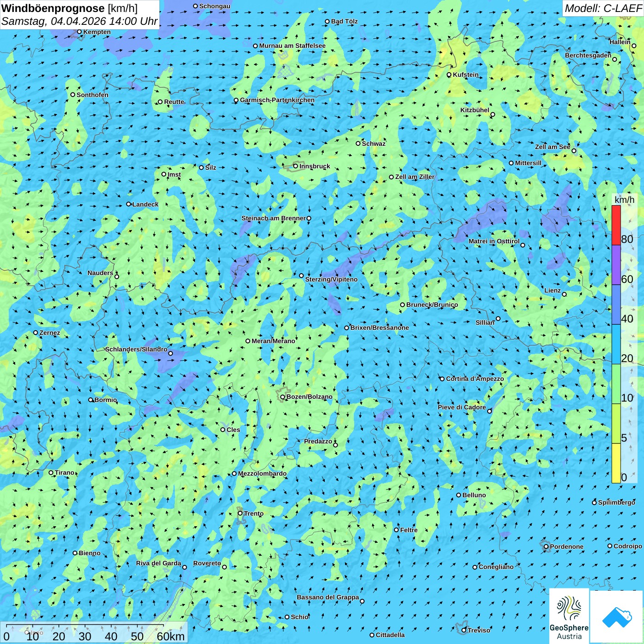Click the '60km' scale bar label
644x644 pixels.
coord(171,636)
